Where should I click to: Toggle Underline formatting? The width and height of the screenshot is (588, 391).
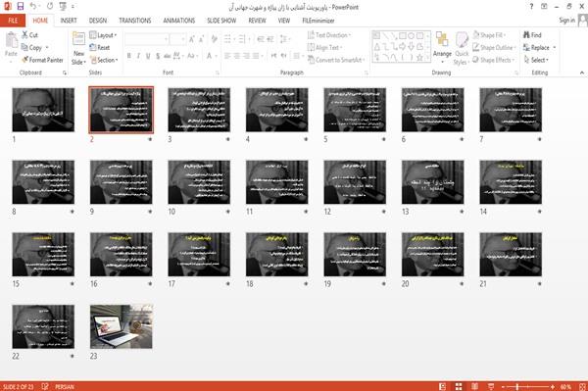(x=148, y=56)
